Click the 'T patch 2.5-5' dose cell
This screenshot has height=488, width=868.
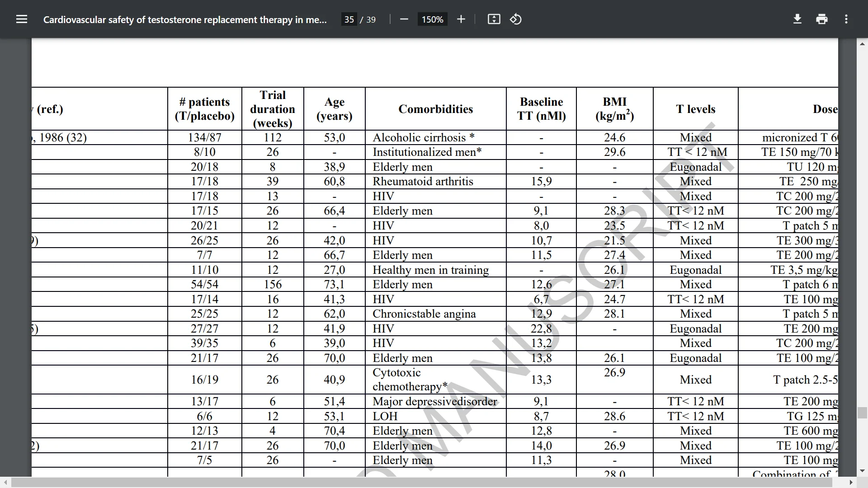coord(788,380)
